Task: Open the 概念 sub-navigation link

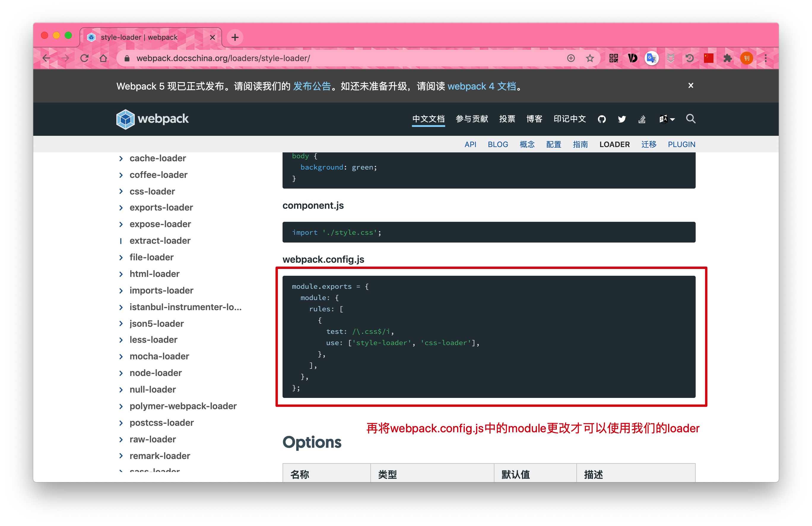Action: click(527, 144)
